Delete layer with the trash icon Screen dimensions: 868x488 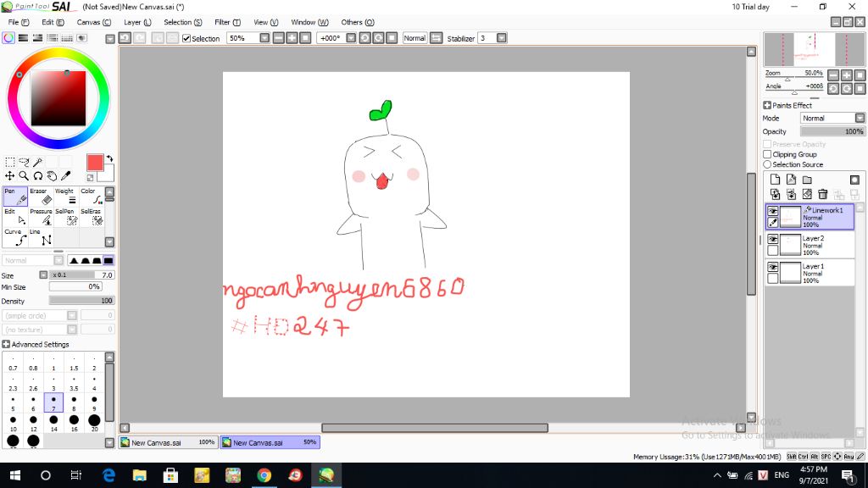(x=822, y=194)
